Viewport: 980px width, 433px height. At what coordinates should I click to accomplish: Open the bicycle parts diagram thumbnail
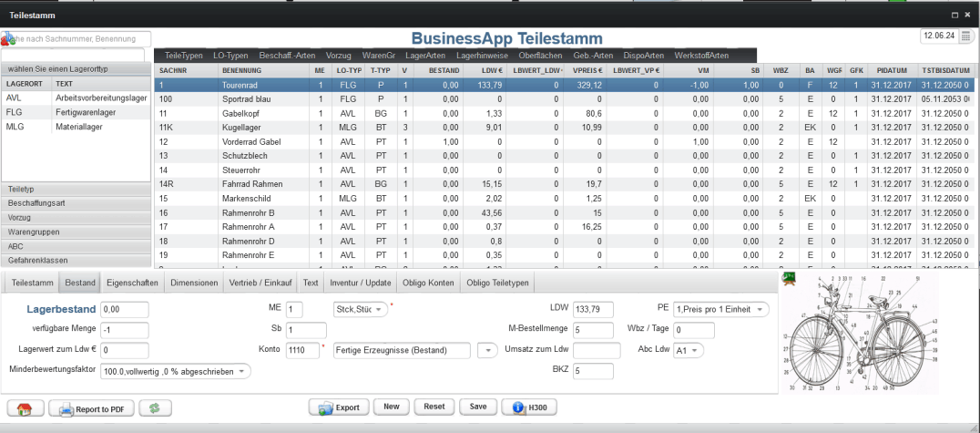click(x=860, y=333)
